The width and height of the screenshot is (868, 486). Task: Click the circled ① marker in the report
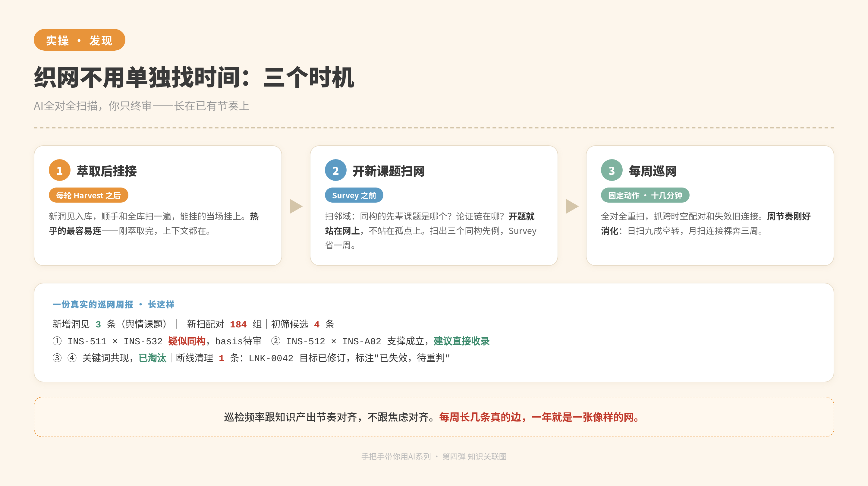[x=57, y=341]
